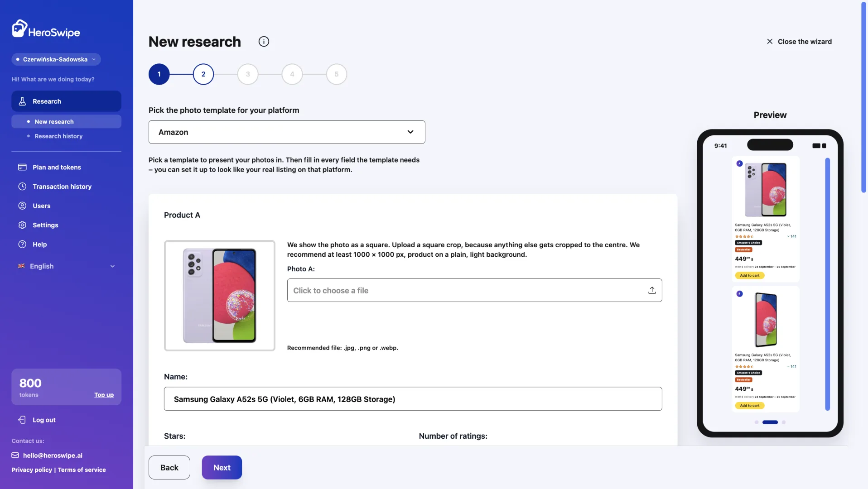Go to wizard step 4
The image size is (868, 489).
point(292,74)
